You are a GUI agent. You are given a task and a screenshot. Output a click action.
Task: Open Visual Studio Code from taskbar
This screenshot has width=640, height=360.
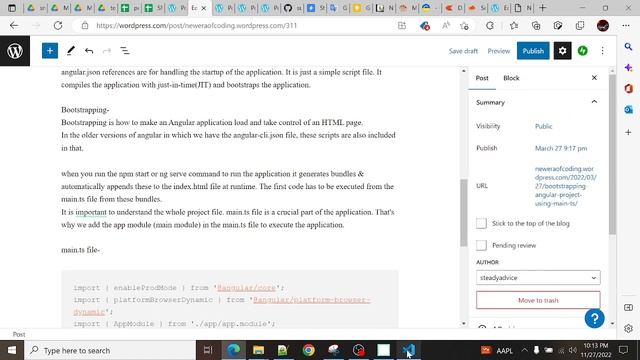coord(409,350)
